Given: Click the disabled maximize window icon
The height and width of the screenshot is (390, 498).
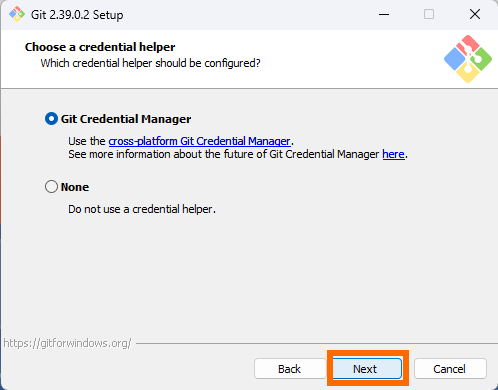Looking at the screenshot, I should tap(429, 14).
